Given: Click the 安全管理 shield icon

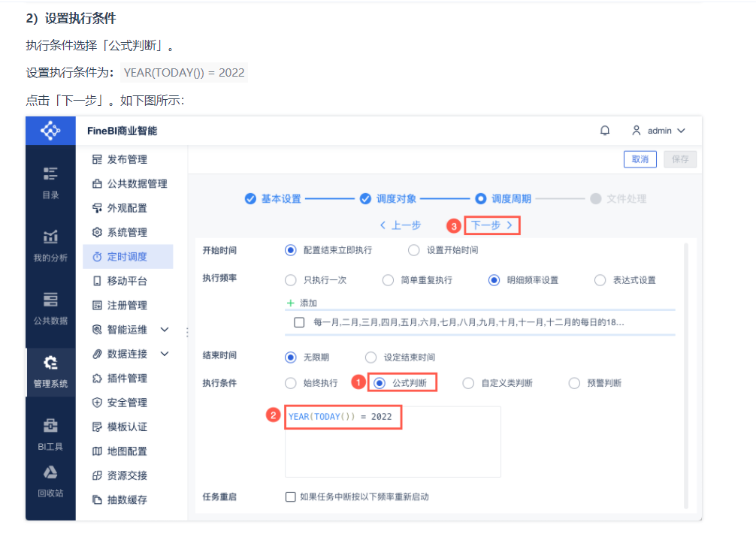Looking at the screenshot, I should tap(97, 403).
